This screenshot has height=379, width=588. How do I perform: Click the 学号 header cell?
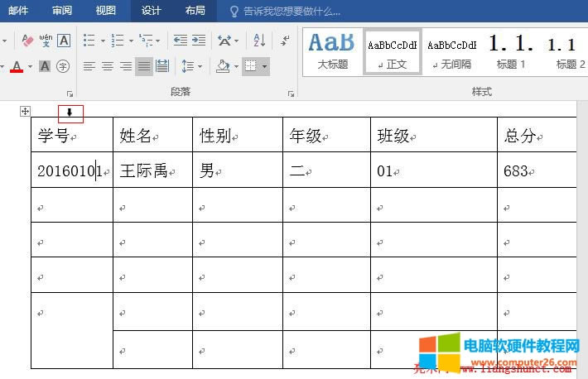72,135
